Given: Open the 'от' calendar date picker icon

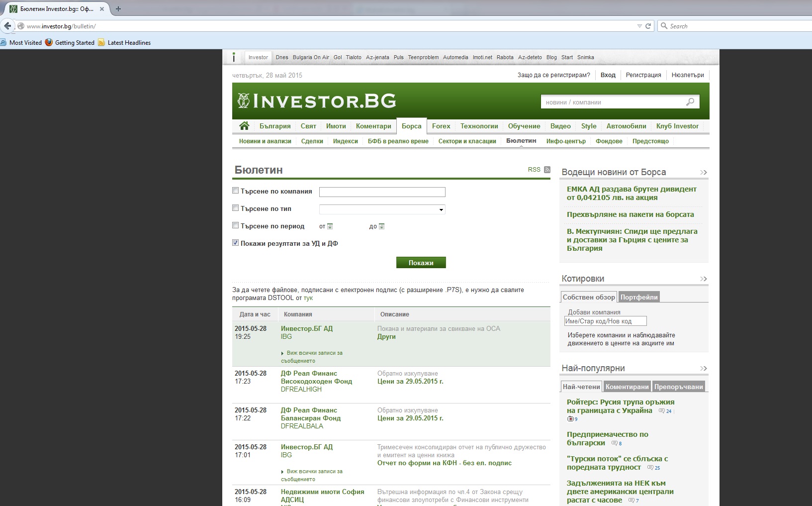Looking at the screenshot, I should coord(330,226).
